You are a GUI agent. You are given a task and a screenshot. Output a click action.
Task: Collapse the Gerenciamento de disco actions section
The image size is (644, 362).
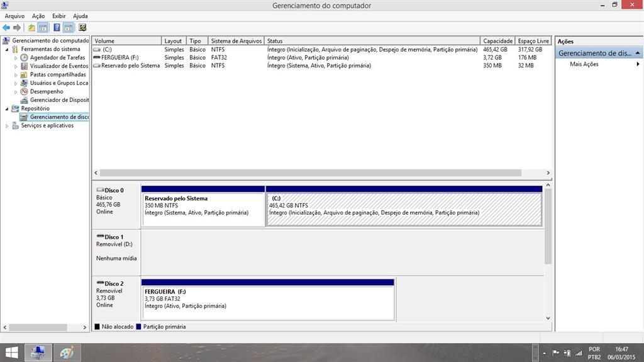tap(638, 53)
